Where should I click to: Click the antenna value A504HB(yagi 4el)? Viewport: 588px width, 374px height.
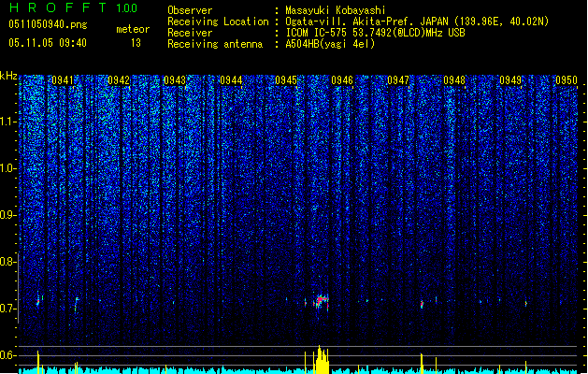(330, 44)
